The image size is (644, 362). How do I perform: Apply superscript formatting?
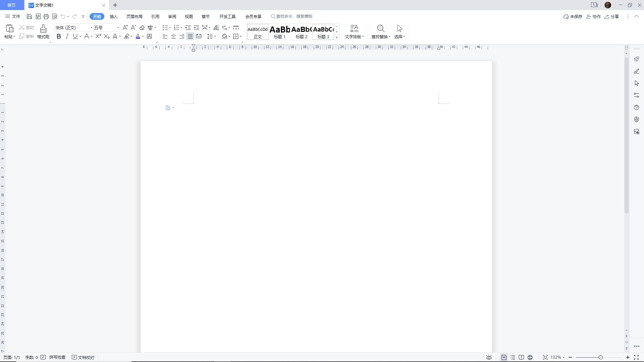coord(98,36)
